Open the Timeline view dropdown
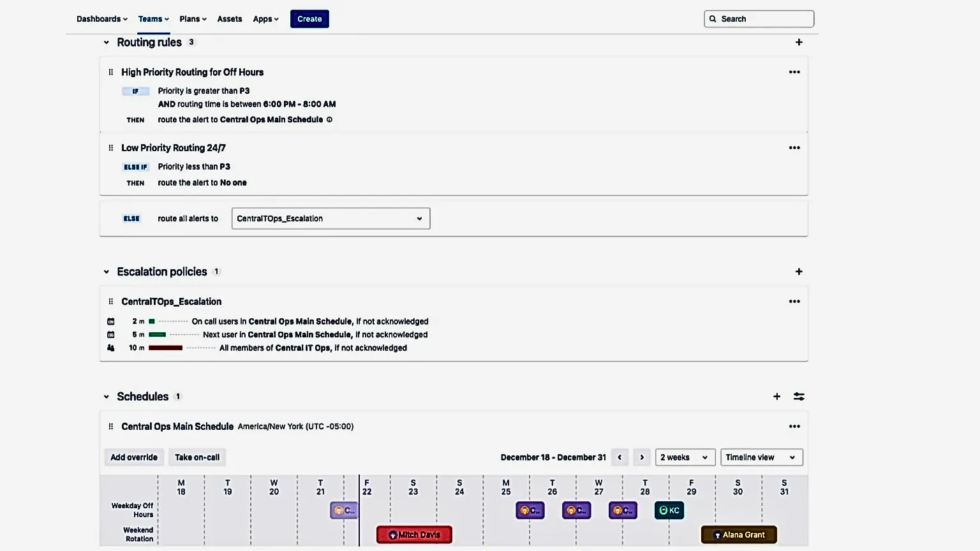Screen dimensions: 980x551 (761, 457)
